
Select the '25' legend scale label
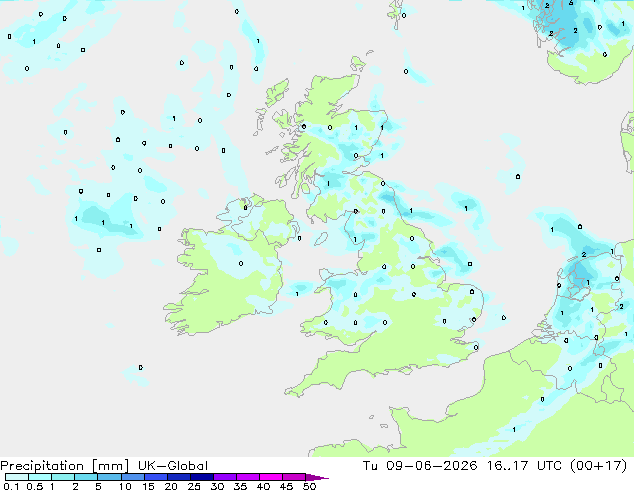(x=194, y=486)
